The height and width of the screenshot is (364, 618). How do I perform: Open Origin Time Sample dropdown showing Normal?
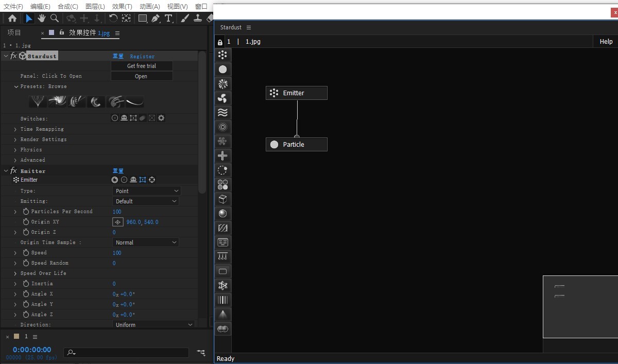pos(145,242)
